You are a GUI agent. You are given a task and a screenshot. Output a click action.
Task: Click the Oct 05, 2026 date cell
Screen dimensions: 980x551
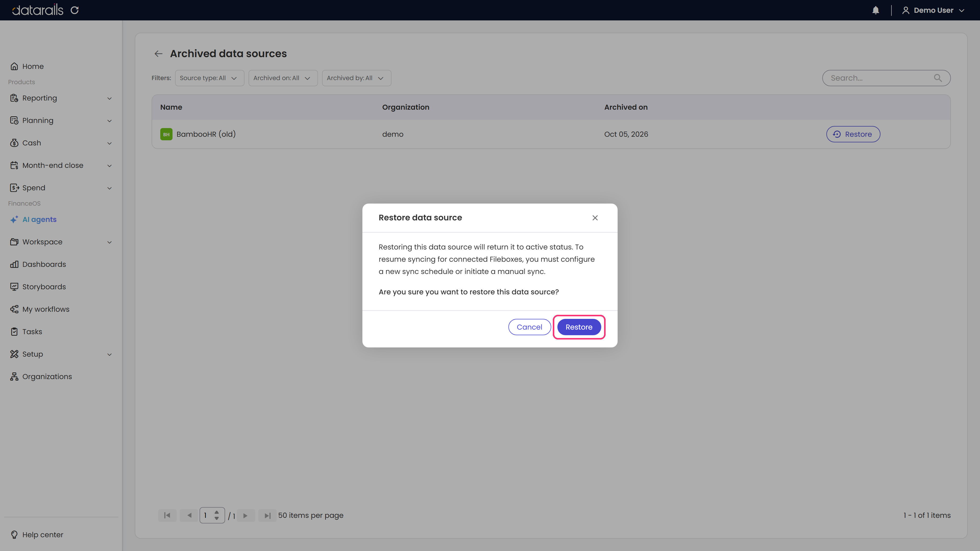[626, 134]
